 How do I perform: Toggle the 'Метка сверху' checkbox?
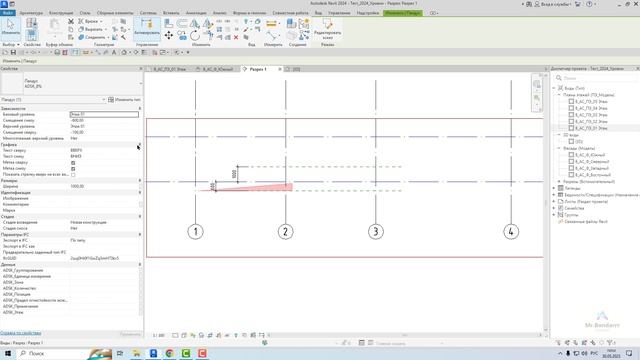73,163
